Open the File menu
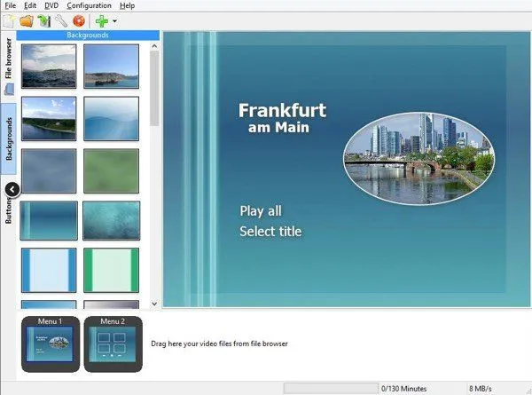This screenshot has height=395, width=532. pos(10,5)
